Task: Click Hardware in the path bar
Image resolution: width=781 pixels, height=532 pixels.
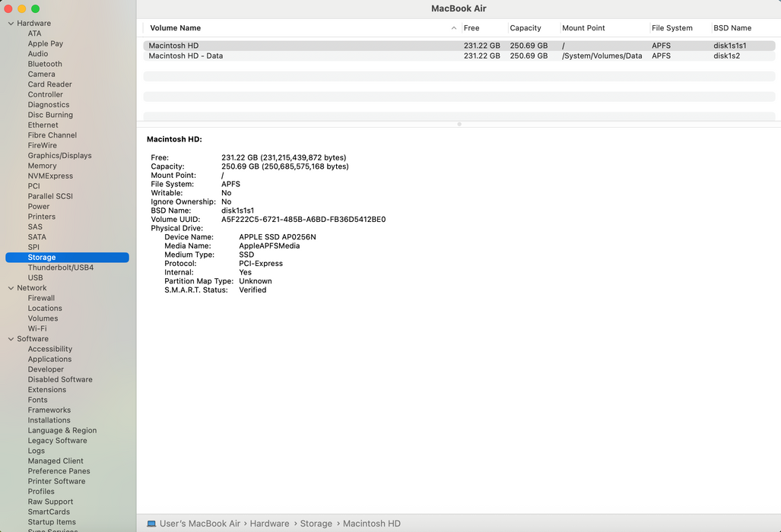Action: [269, 524]
